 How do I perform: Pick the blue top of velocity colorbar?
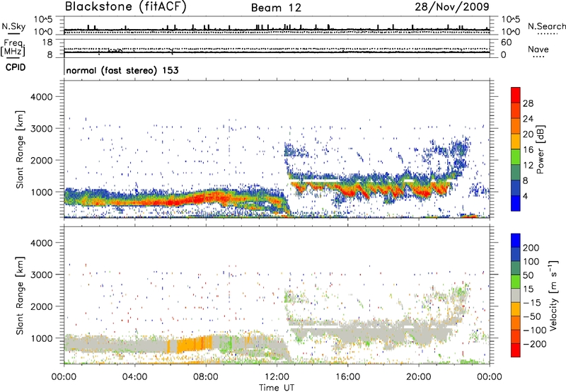coord(516,241)
